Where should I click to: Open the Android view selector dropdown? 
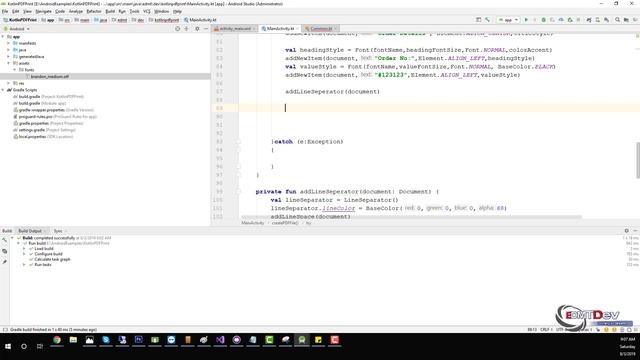(x=17, y=29)
